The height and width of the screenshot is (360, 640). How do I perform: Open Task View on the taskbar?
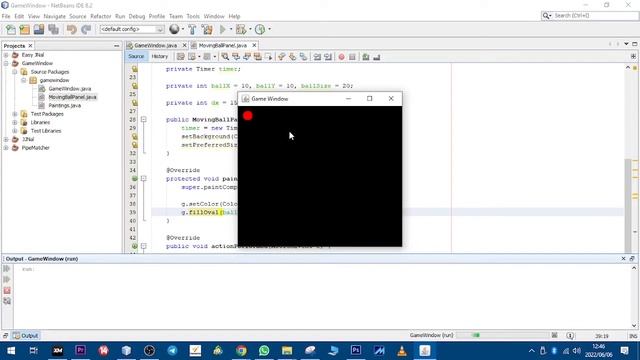pos(34,351)
